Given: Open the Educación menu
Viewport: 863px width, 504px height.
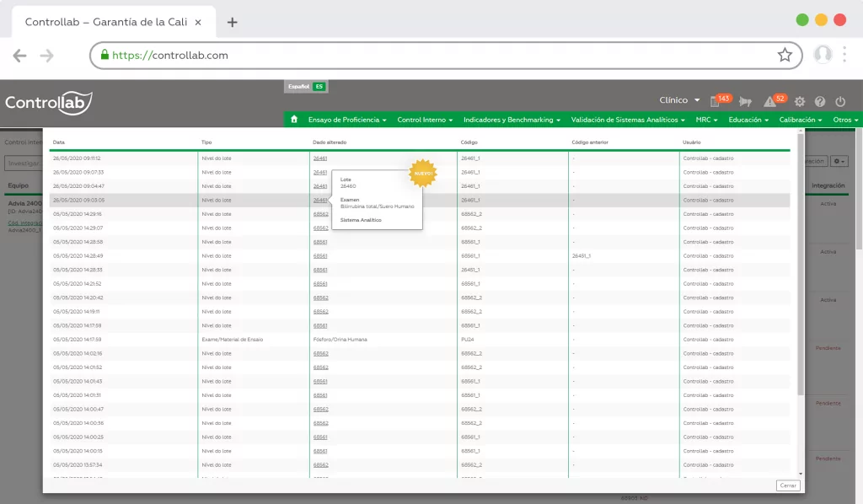Looking at the screenshot, I should (x=748, y=120).
